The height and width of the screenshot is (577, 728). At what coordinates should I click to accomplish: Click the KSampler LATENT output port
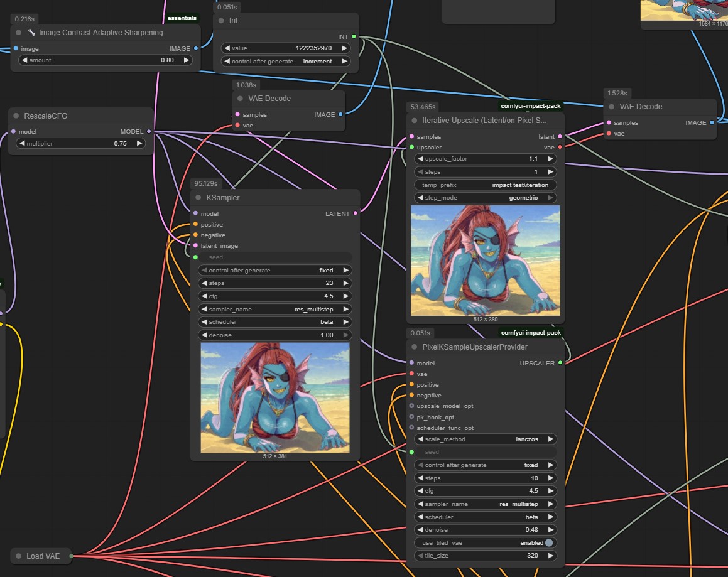click(356, 214)
